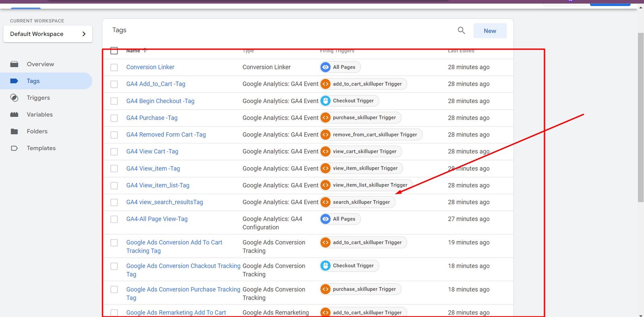
Task: Tick the GA4 View Cart -Tag checkbox
Action: pyautogui.click(x=114, y=152)
